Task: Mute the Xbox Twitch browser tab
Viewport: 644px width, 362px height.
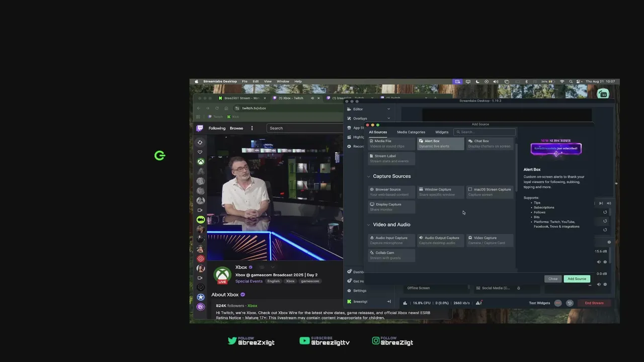Action: coord(312,98)
